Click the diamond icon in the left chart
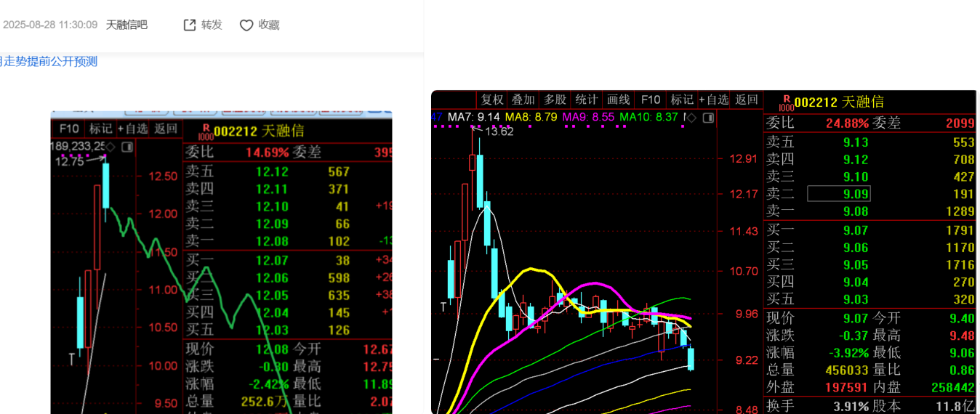Image resolution: width=980 pixels, height=414 pixels. [x=112, y=147]
